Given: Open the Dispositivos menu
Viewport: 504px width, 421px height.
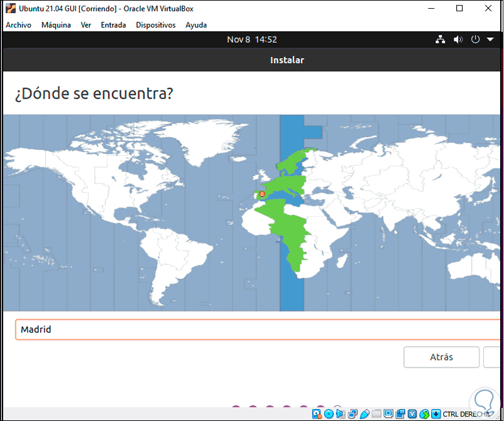Looking at the screenshot, I should pos(156,25).
